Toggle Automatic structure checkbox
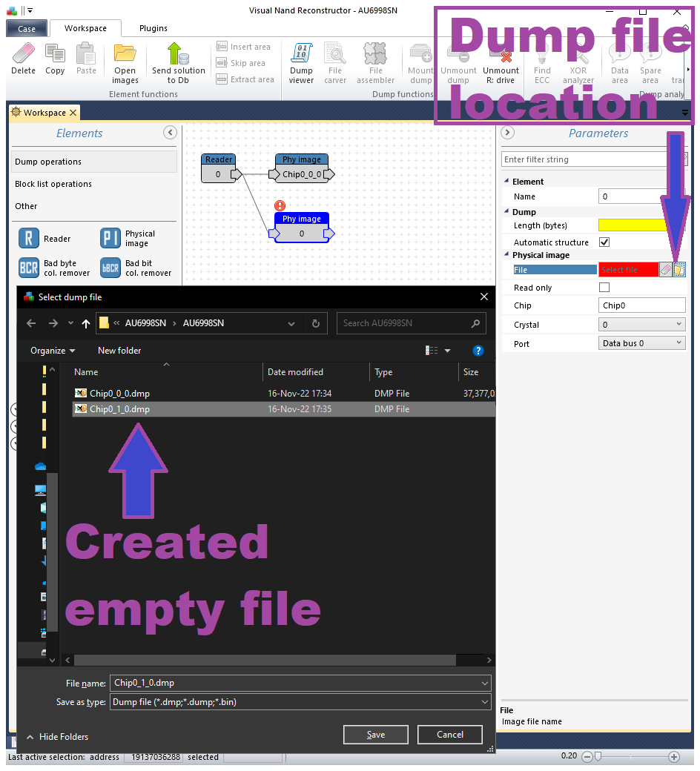 (604, 242)
